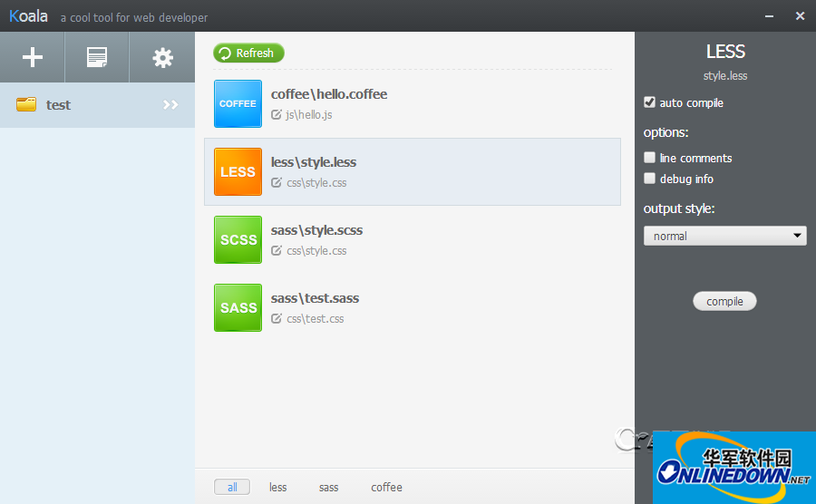Select the green SASS file icon

click(x=238, y=308)
